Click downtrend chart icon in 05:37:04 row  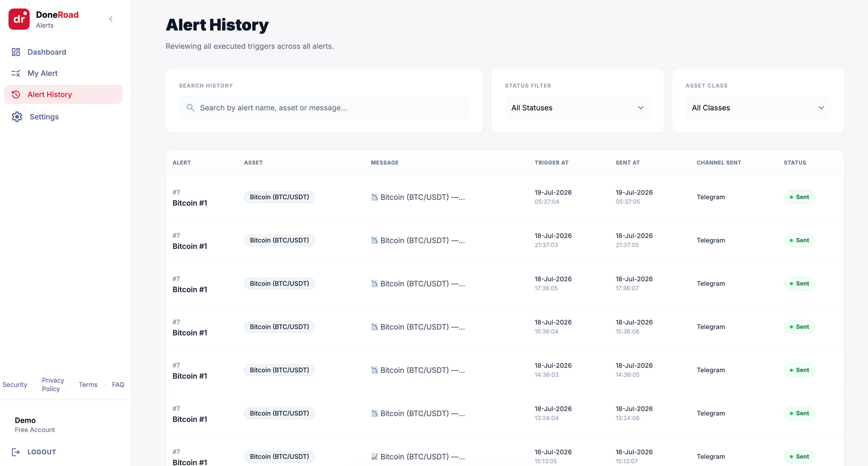point(374,197)
